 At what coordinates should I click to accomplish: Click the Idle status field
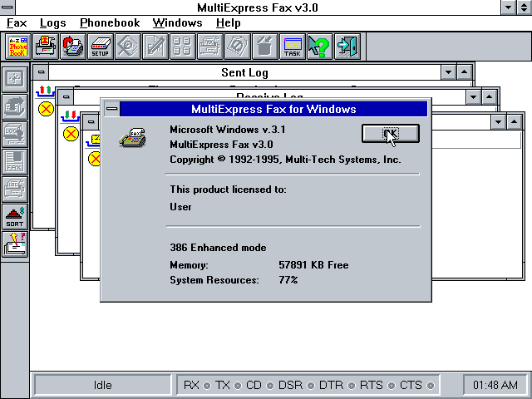pyautogui.click(x=102, y=385)
